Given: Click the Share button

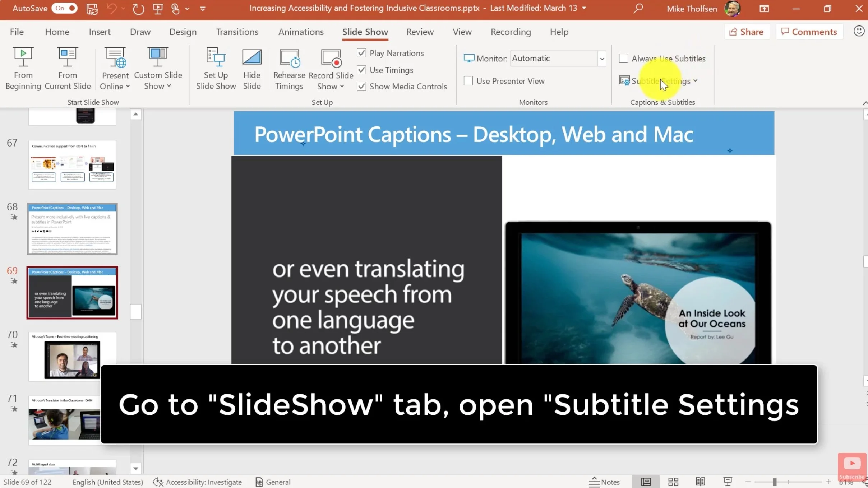Looking at the screenshot, I should pyautogui.click(x=746, y=32).
